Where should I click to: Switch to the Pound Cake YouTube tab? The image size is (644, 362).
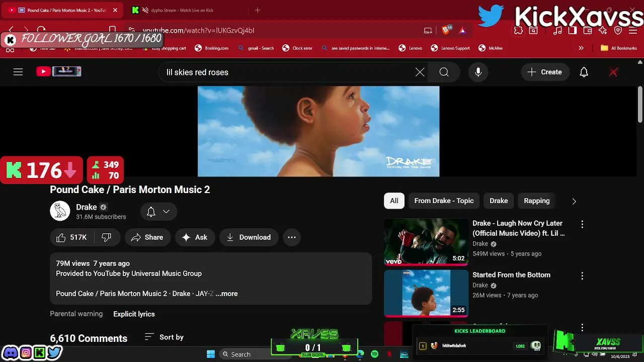pos(63,10)
